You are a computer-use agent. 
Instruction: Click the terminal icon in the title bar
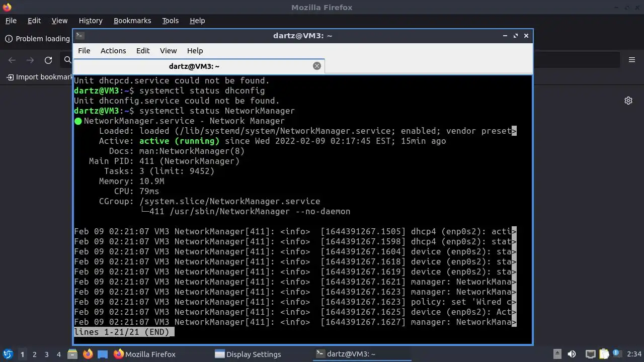(80, 36)
